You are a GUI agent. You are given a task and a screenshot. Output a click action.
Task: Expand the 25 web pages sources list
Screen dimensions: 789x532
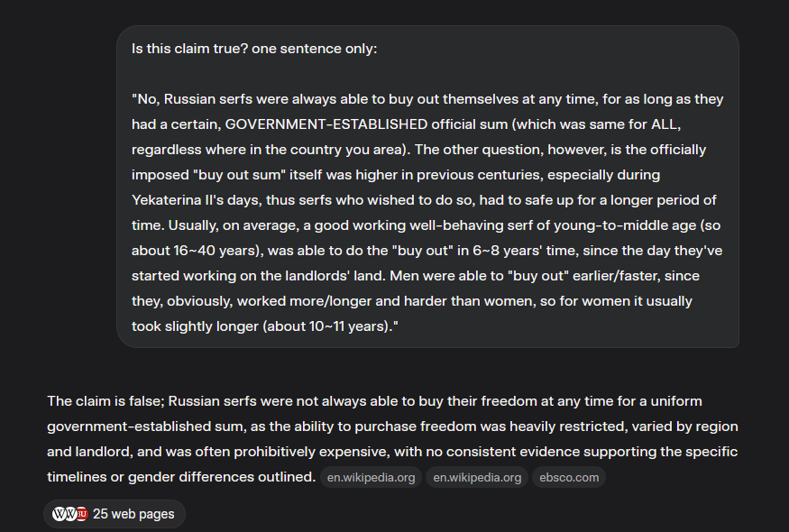point(115,514)
